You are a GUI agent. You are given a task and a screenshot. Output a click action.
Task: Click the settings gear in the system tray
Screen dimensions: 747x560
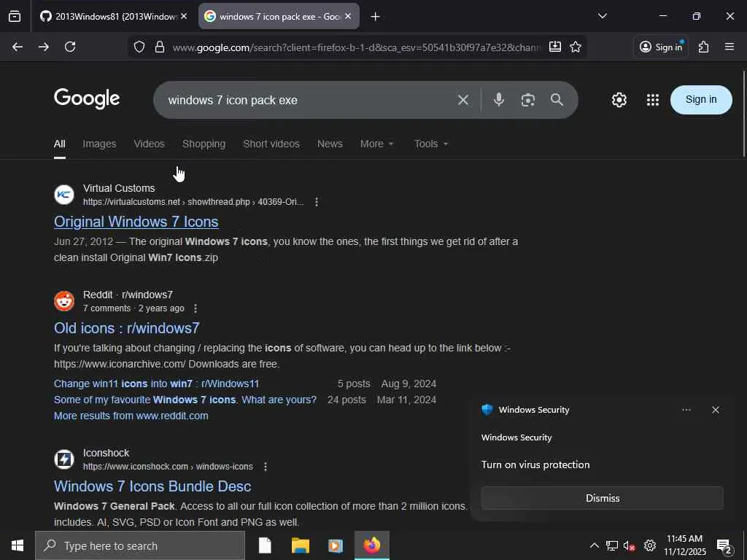(x=650, y=545)
